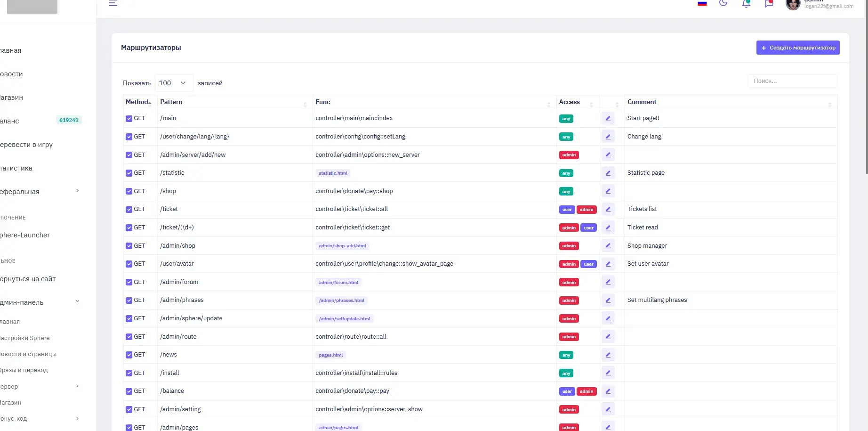
Task: Edit the /admin/forum route
Action: (x=608, y=282)
